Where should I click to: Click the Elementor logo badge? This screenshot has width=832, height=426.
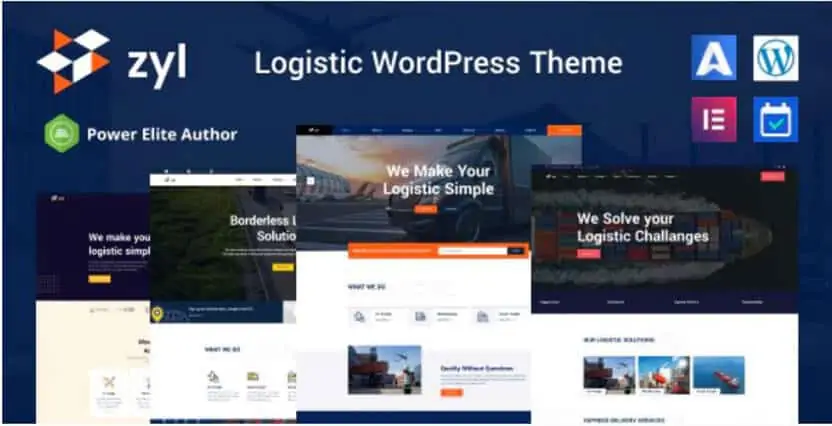[714, 119]
